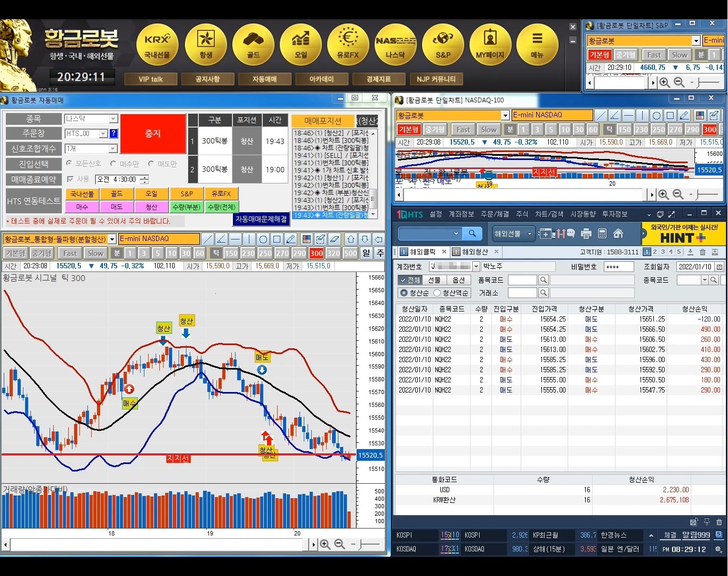Open the 황금로봇 dropdown in the S&P chart window

point(696,41)
